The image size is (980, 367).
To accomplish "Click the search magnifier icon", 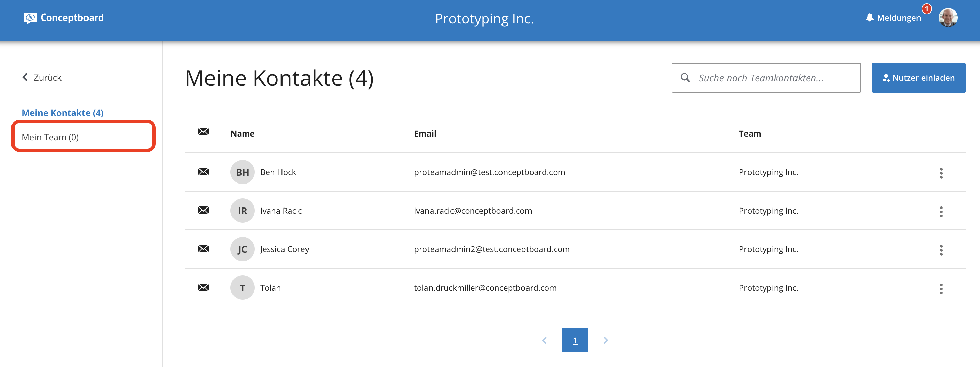I will 685,78.
